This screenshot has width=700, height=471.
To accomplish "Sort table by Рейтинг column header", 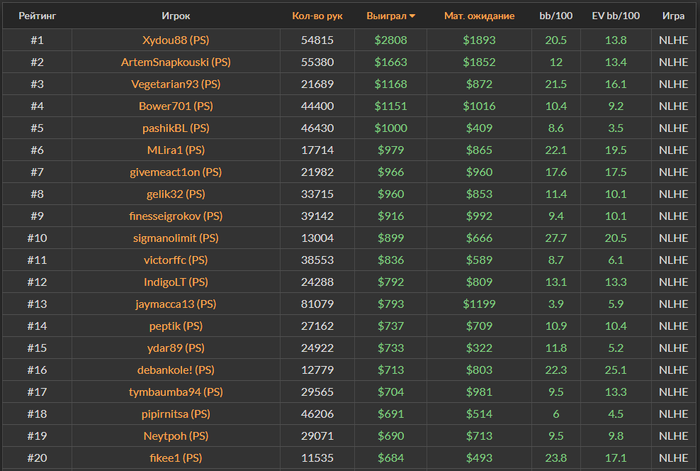I will point(37,16).
